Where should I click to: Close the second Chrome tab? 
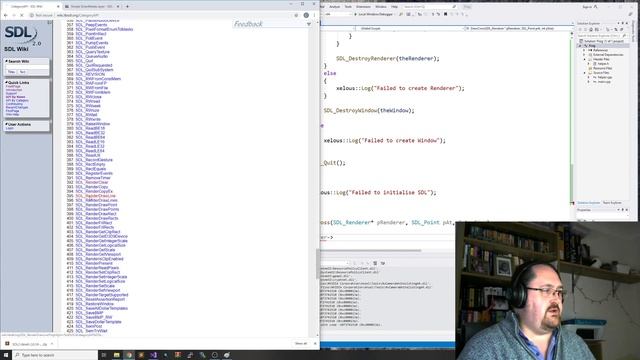tap(118, 7)
